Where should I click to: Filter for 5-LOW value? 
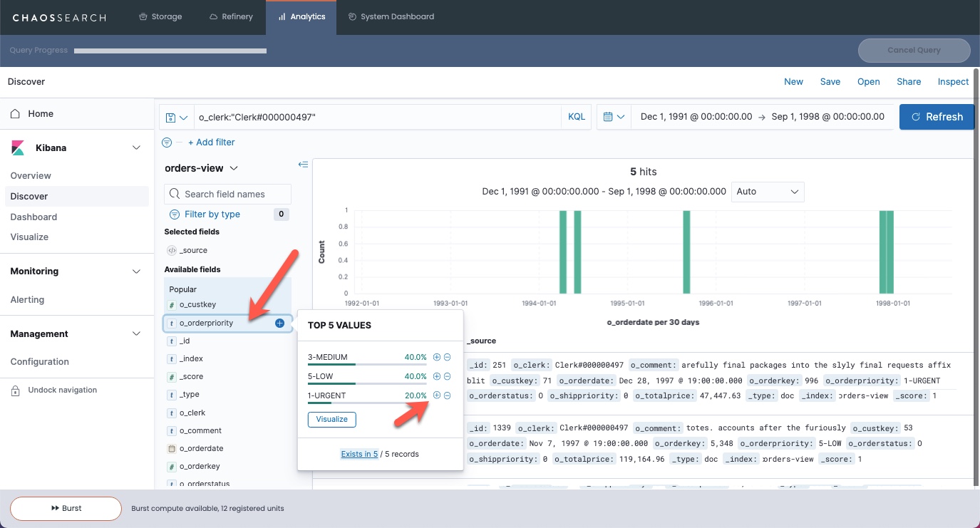coord(437,376)
